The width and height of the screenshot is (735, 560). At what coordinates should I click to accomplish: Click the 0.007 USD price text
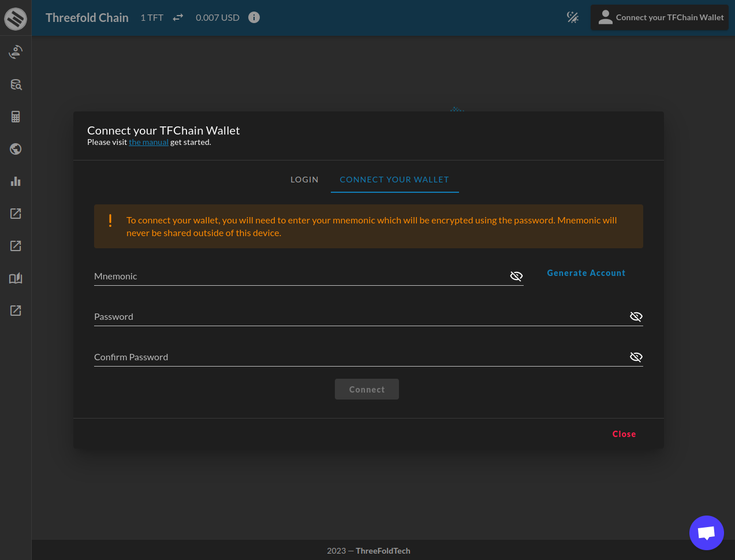click(218, 17)
